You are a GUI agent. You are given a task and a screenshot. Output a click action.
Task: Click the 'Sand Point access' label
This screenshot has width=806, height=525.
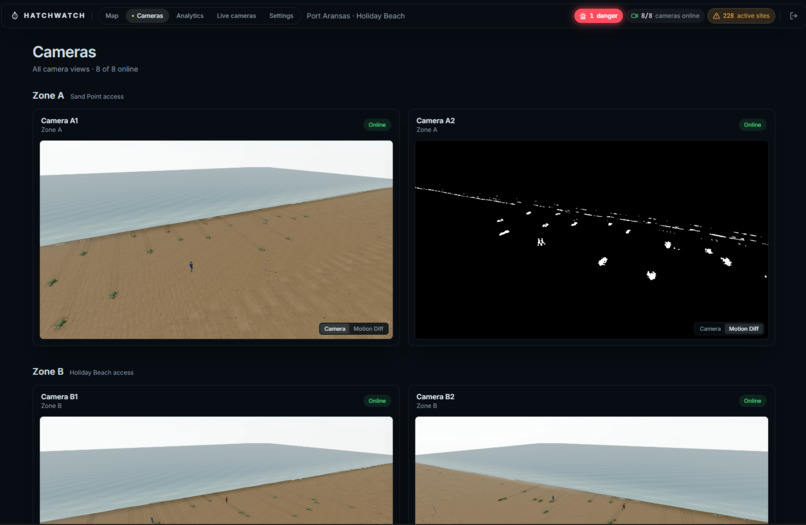pos(97,97)
